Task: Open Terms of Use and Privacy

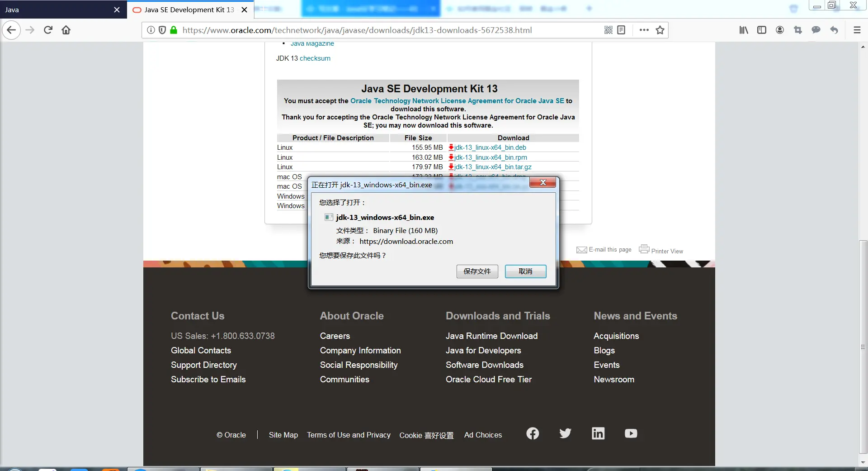Action: (349, 435)
